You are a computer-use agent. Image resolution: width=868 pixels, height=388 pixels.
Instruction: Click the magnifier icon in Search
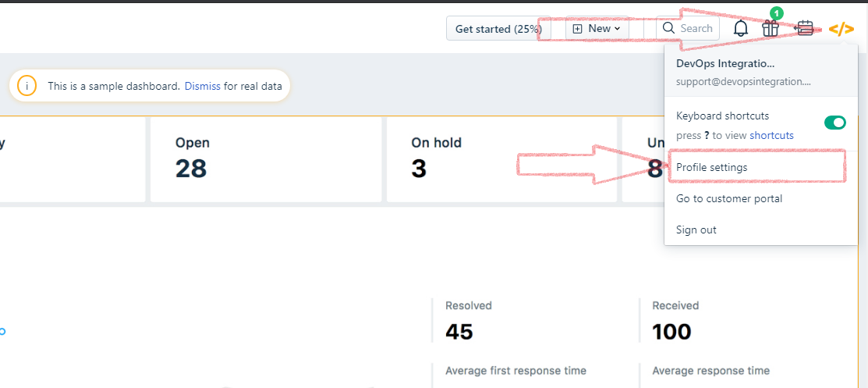pos(668,28)
